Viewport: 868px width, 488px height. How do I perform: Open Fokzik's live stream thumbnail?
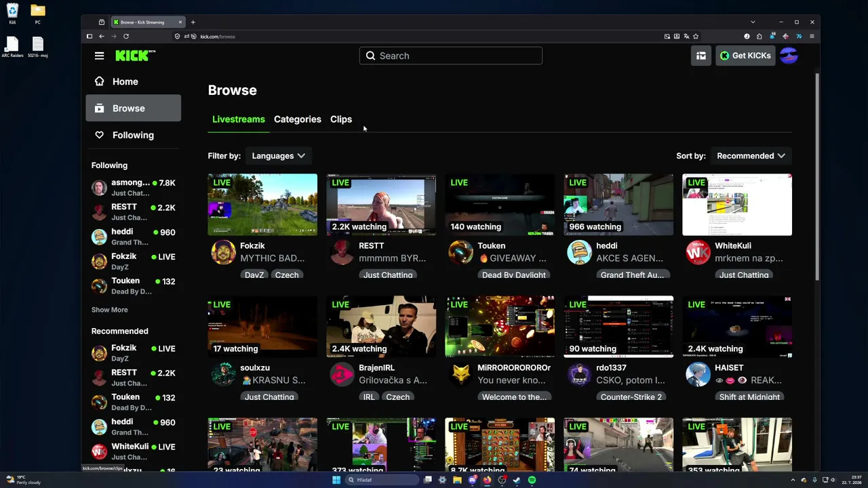[x=262, y=205]
